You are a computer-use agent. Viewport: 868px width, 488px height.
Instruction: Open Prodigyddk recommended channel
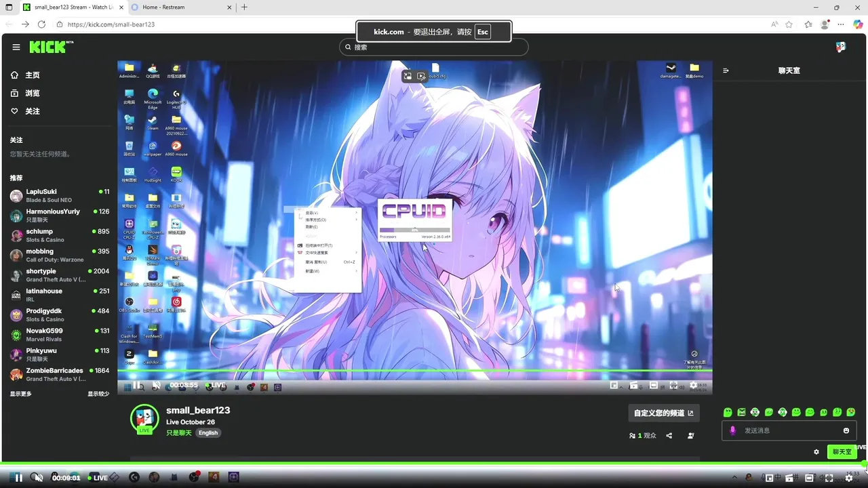pyautogui.click(x=60, y=315)
